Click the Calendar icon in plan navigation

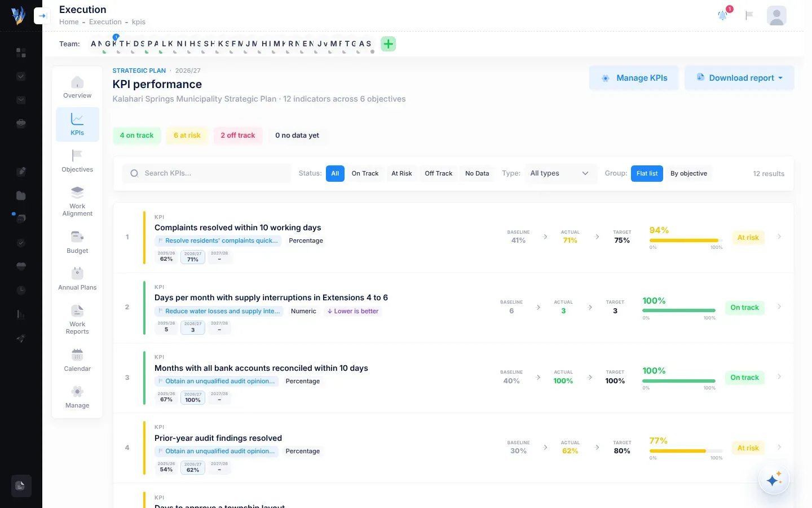pyautogui.click(x=77, y=355)
